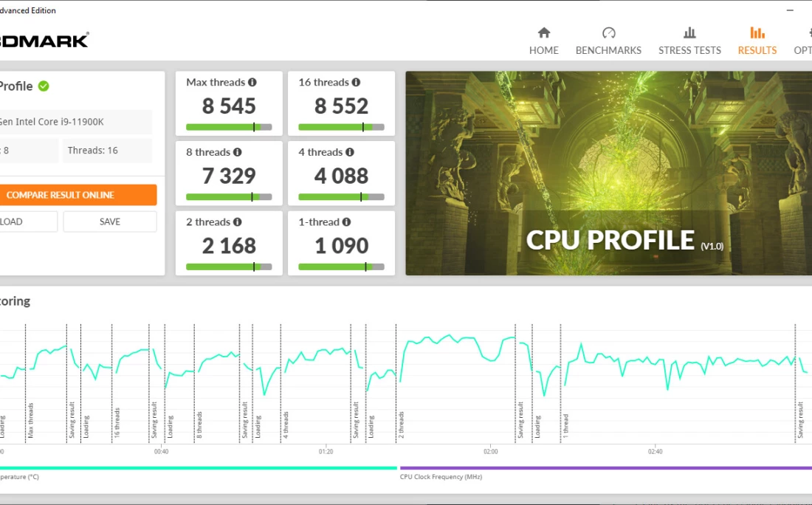Viewport: 812px width, 505px height.
Task: Click info icon next to 2 threads
Action: tap(238, 222)
